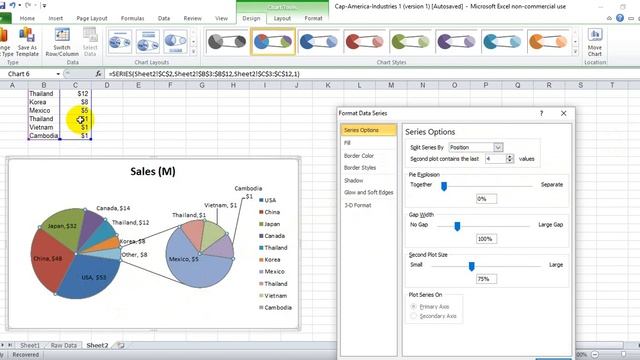
Task: Switch to Raw Data sheet tab
Action: point(63,345)
